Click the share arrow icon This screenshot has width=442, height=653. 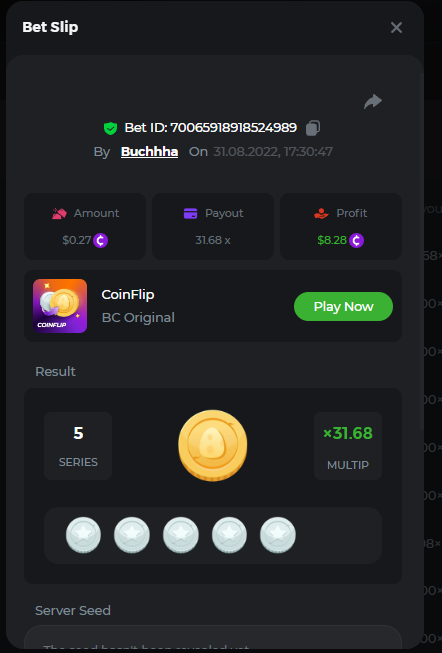click(373, 101)
